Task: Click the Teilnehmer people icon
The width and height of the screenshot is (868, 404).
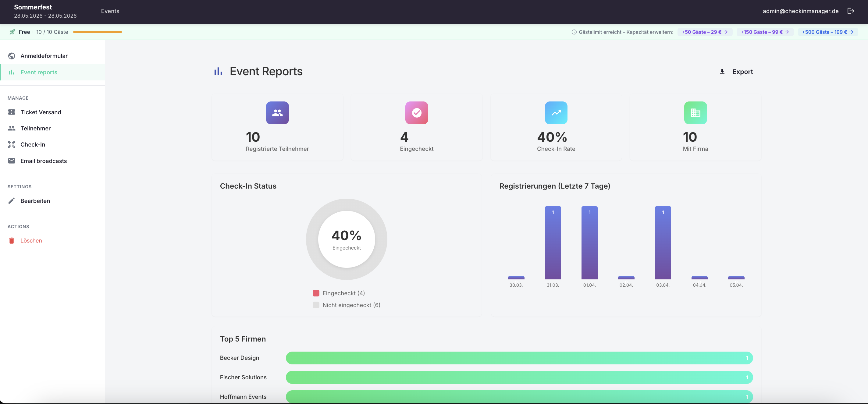Action: pyautogui.click(x=12, y=128)
